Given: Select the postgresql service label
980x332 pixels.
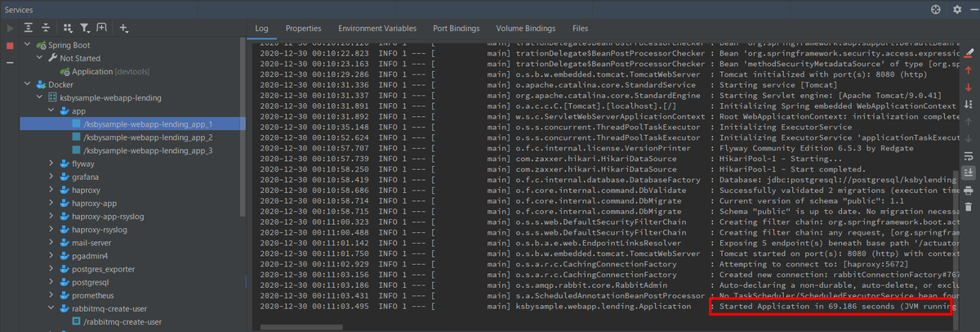Looking at the screenshot, I should 91,281.
